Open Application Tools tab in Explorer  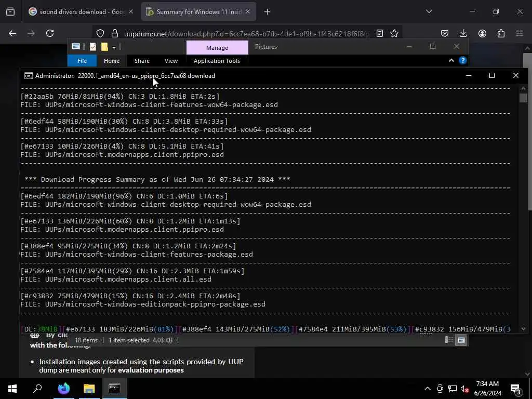(217, 61)
